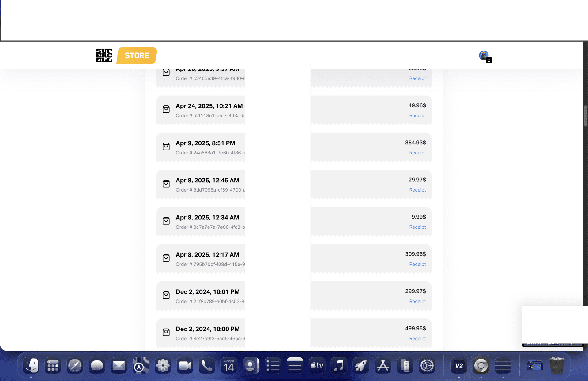Open System Settings gear in the Dock
This screenshot has height=381, width=588.
click(427, 366)
